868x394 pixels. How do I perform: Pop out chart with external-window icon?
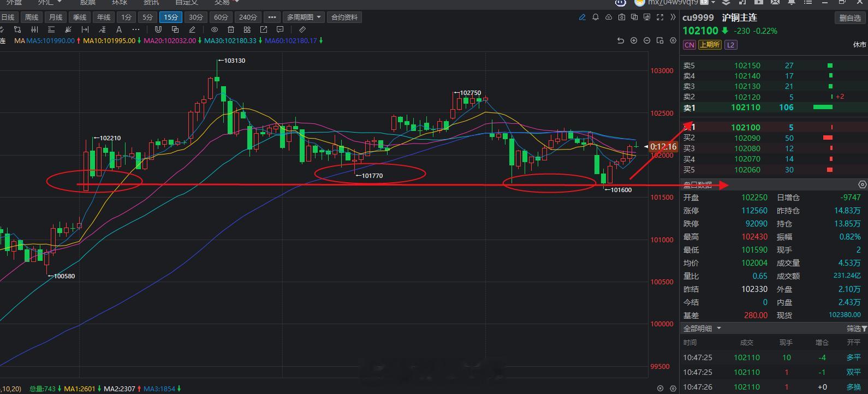pos(264,29)
